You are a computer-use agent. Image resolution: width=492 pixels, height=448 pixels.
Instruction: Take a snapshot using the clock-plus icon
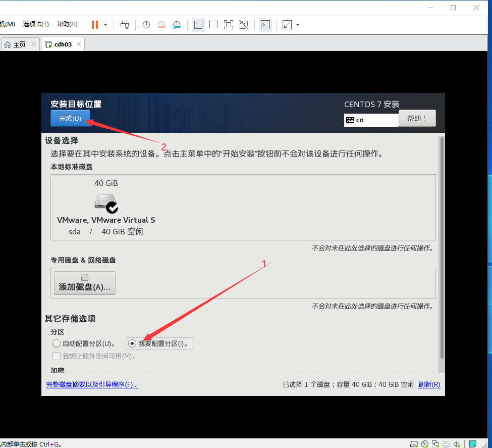146,24
